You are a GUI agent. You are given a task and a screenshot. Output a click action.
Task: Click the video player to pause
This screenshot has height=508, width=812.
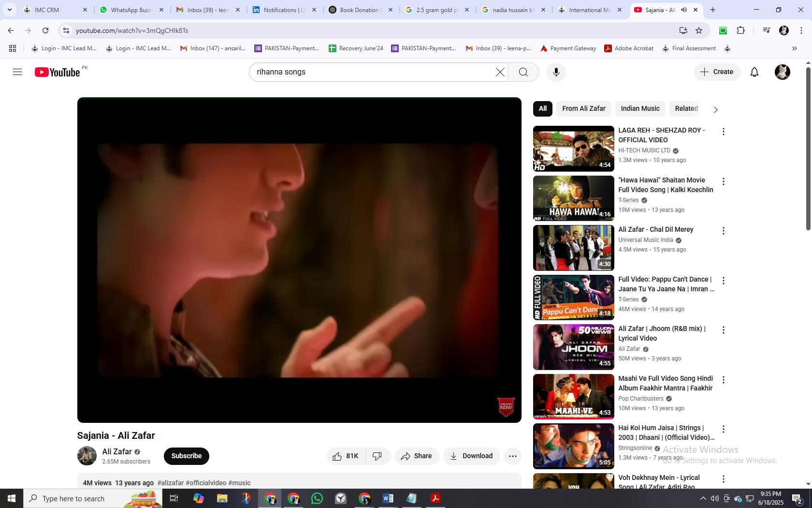[299, 260]
